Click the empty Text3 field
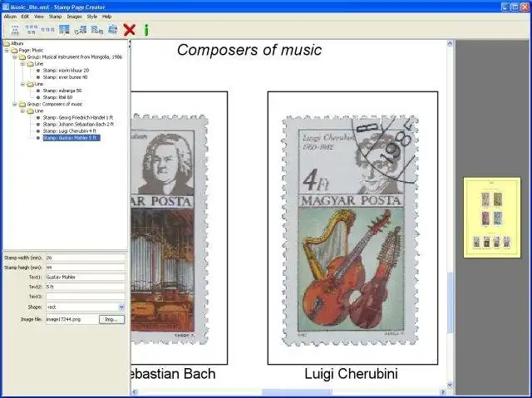The width and height of the screenshot is (532, 398). (85, 297)
